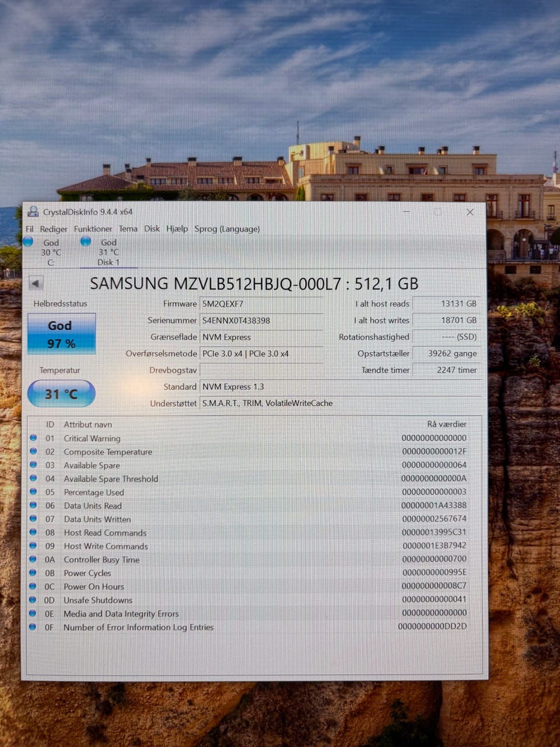Click the Standard NVM Express 1.3 field

(341, 386)
